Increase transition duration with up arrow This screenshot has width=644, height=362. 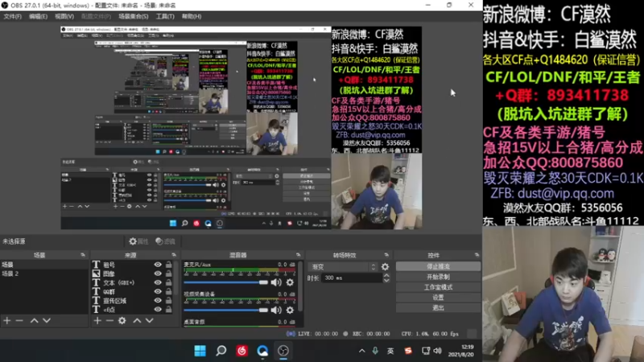[386, 276]
